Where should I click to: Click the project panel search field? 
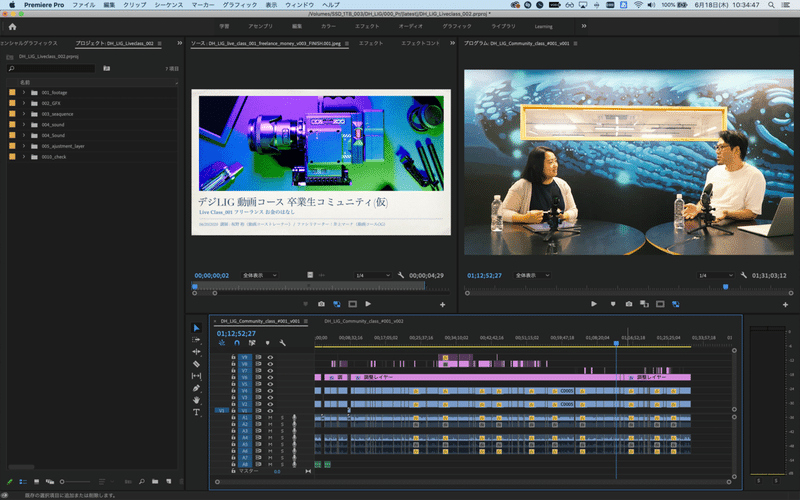(x=50, y=68)
